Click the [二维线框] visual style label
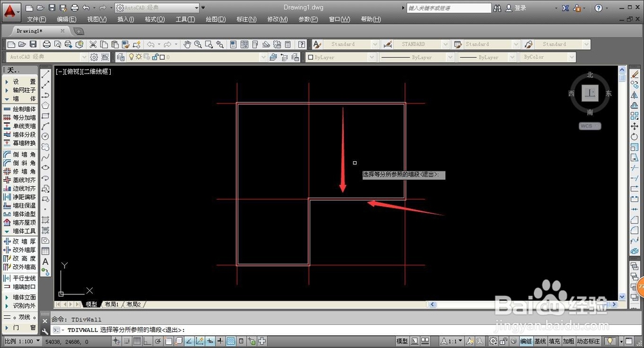This screenshot has width=644, height=348. click(x=96, y=72)
